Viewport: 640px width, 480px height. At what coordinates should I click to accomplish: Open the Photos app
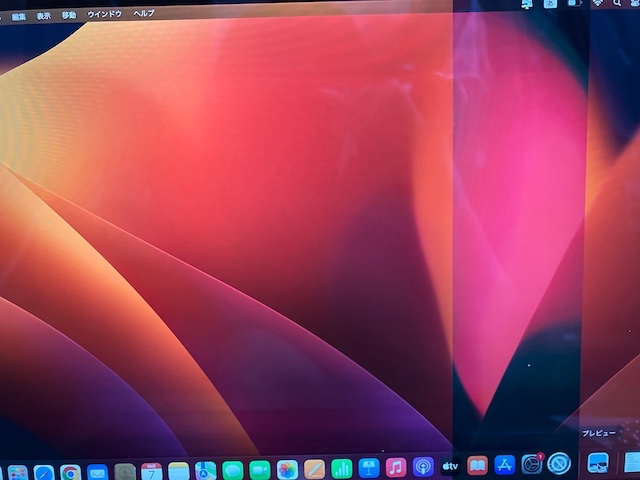click(x=287, y=469)
